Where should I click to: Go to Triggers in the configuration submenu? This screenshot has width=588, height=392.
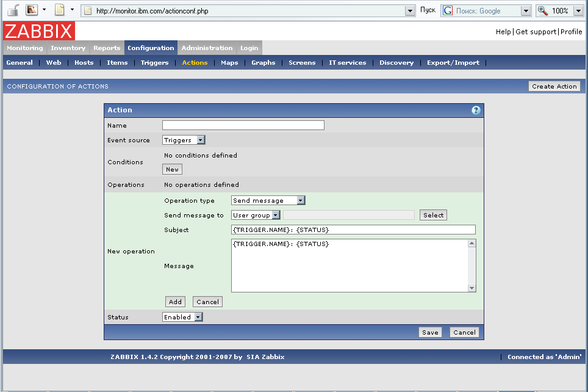(x=154, y=63)
